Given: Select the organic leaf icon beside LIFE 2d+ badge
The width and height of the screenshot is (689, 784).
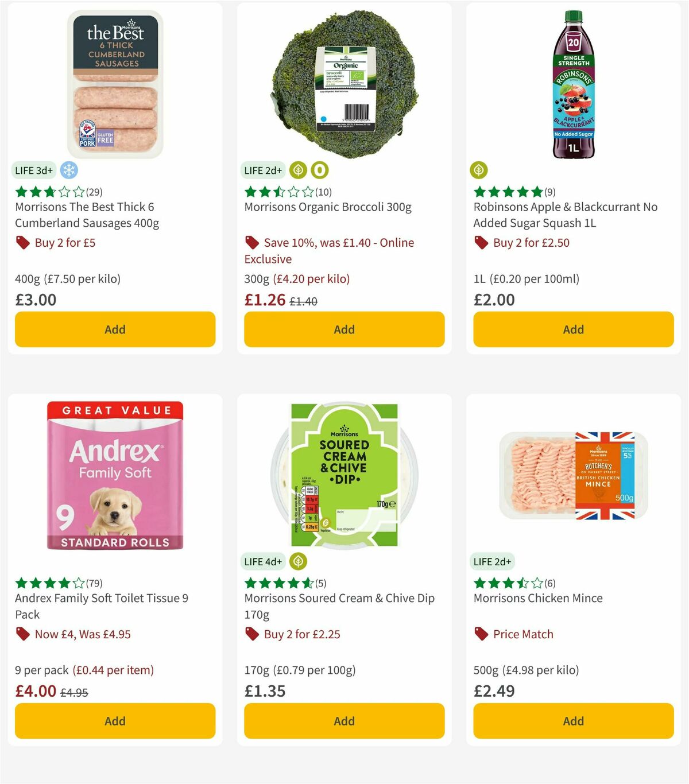Looking at the screenshot, I should 298,170.
